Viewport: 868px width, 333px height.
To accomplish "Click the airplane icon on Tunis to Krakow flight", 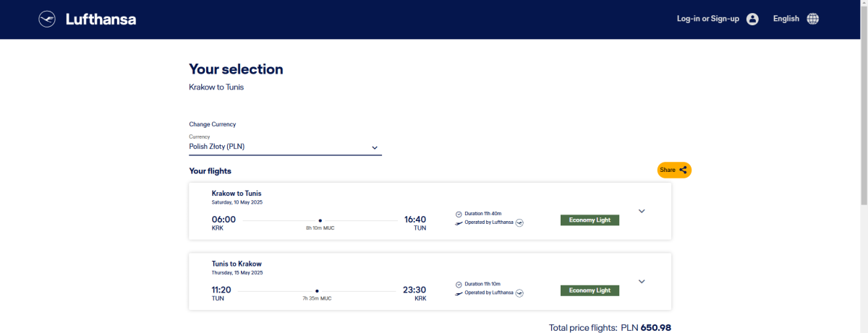I will point(459,293).
